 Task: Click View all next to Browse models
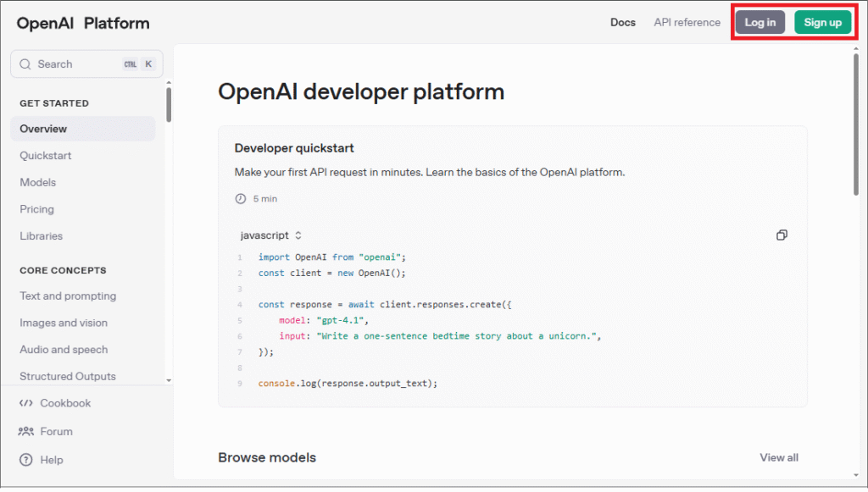pos(779,458)
